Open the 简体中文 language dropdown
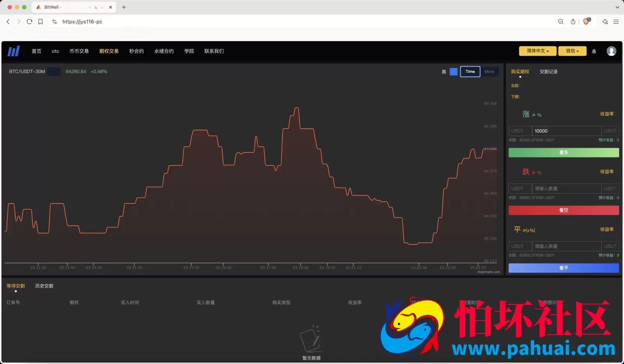The image size is (624, 364). coord(538,51)
